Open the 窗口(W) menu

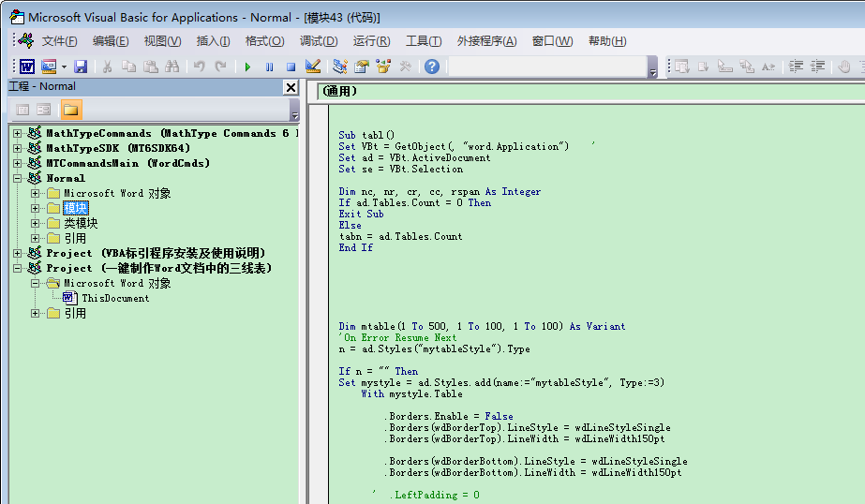pyautogui.click(x=552, y=41)
